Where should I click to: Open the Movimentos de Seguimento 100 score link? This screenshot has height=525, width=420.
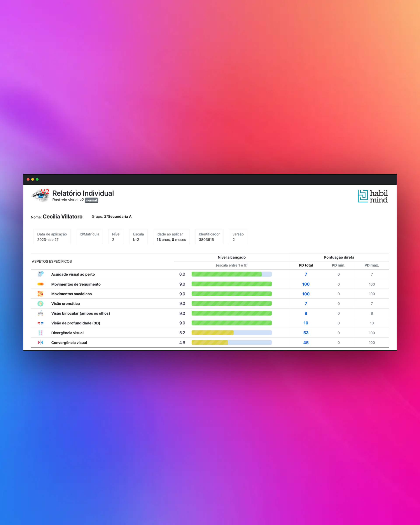(306, 284)
